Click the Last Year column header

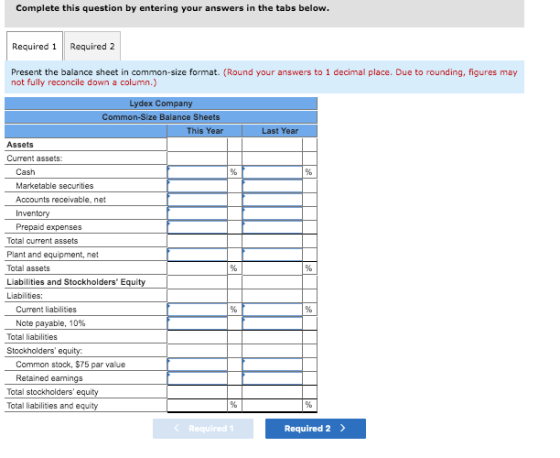(280, 131)
